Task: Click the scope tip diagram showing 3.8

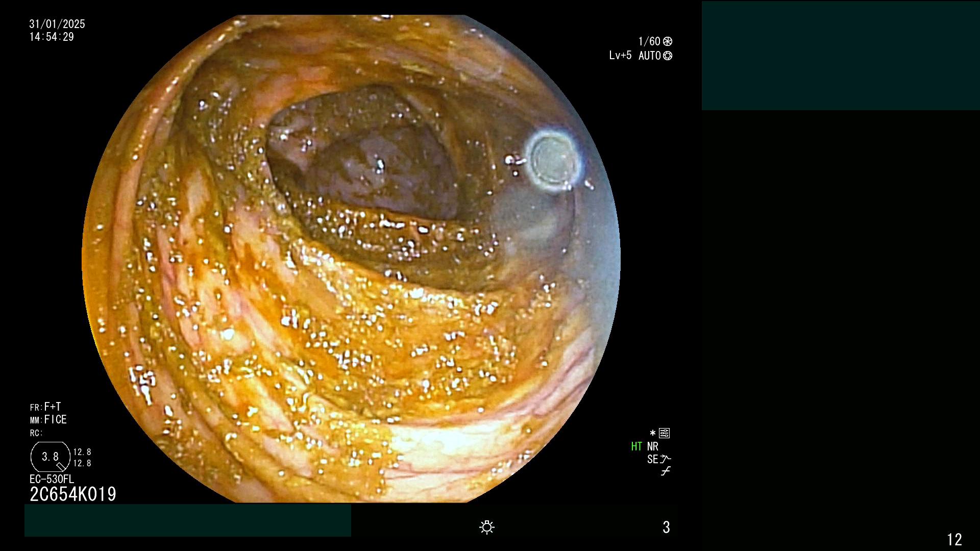Action: pyautogui.click(x=51, y=457)
